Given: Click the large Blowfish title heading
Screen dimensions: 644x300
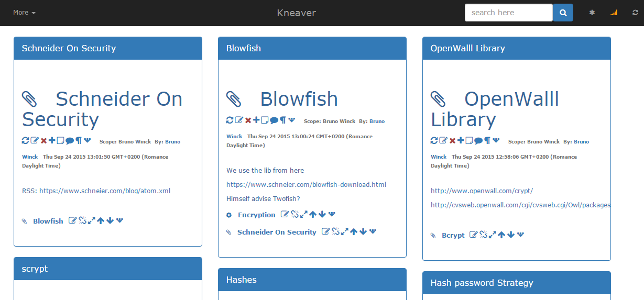Looking at the screenshot, I should click(299, 99).
